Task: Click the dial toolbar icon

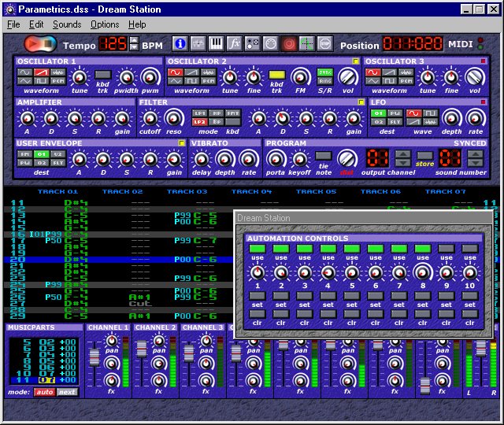Action: [x=271, y=43]
